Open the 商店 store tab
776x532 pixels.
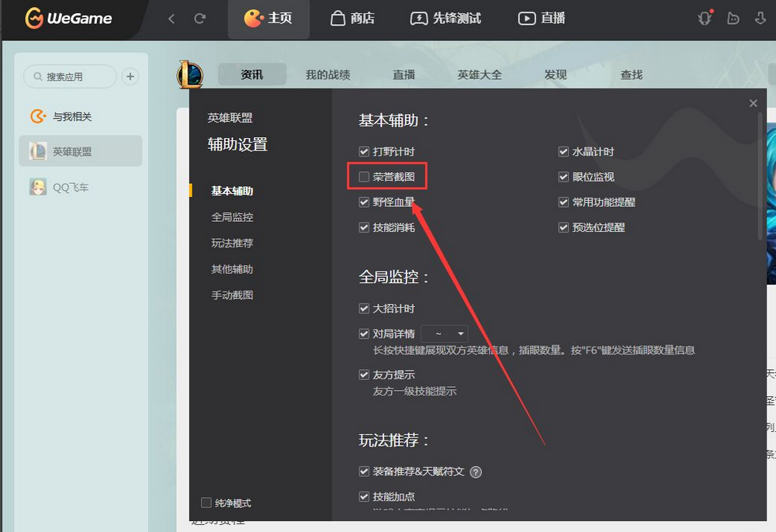(352, 19)
